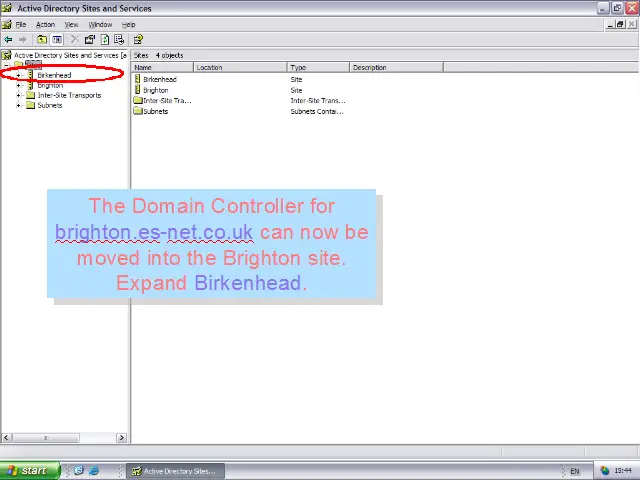
Task: Open the View menu
Action: [71, 24]
